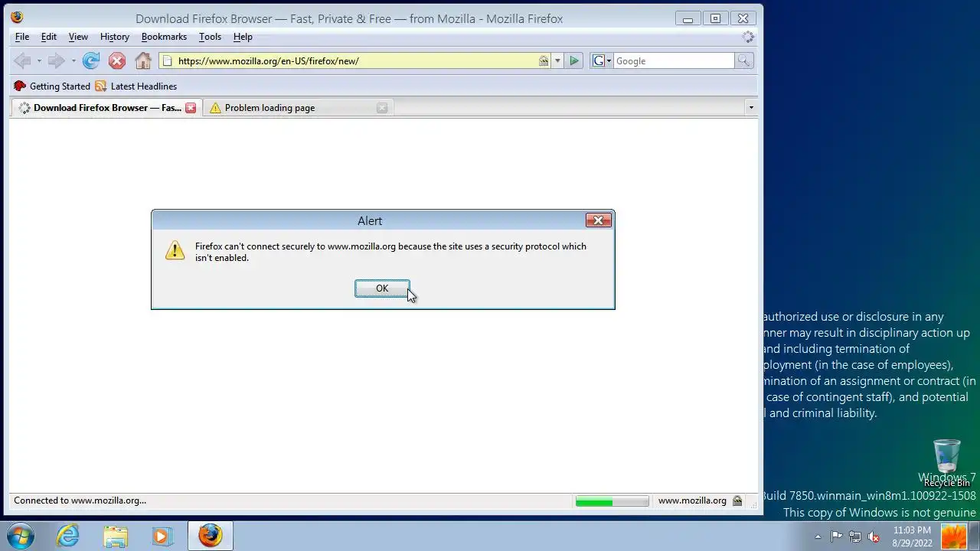Click the page loading progress bar
The image size is (980, 551).
click(612, 501)
